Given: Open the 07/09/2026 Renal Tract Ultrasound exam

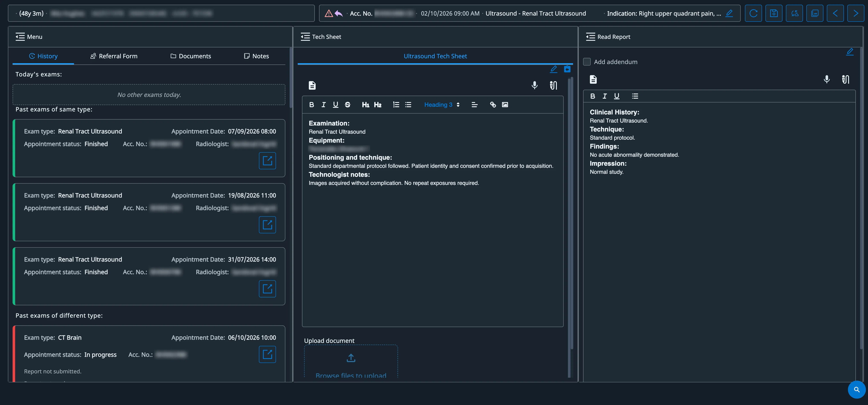Looking at the screenshot, I should click(x=267, y=161).
